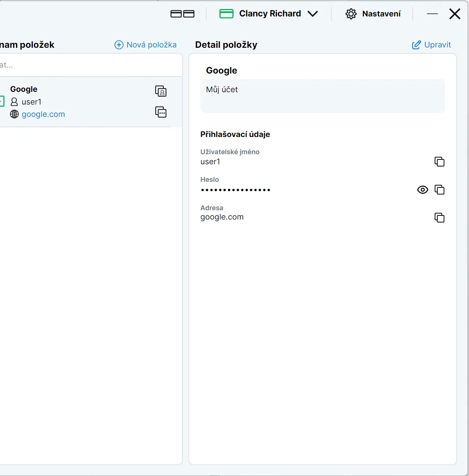This screenshot has width=469, height=476.
Task: Copy the Uživatelské jméno value
Action: click(440, 162)
